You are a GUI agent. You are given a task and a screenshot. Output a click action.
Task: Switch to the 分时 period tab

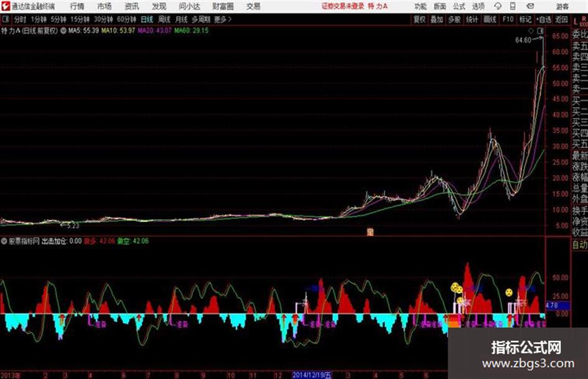click(x=20, y=19)
